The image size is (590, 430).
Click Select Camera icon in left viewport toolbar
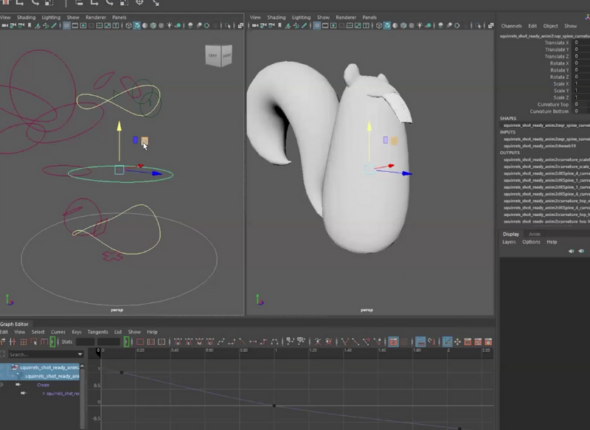click(5, 26)
